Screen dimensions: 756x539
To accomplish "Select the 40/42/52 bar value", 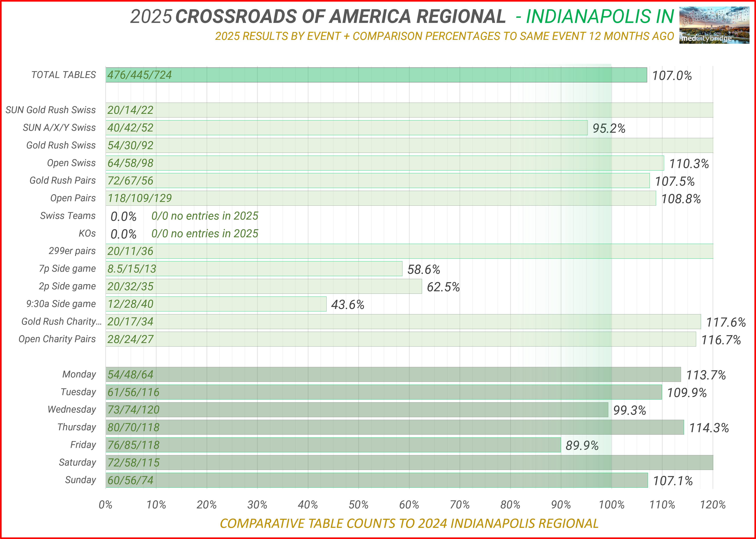I will click(x=130, y=128).
